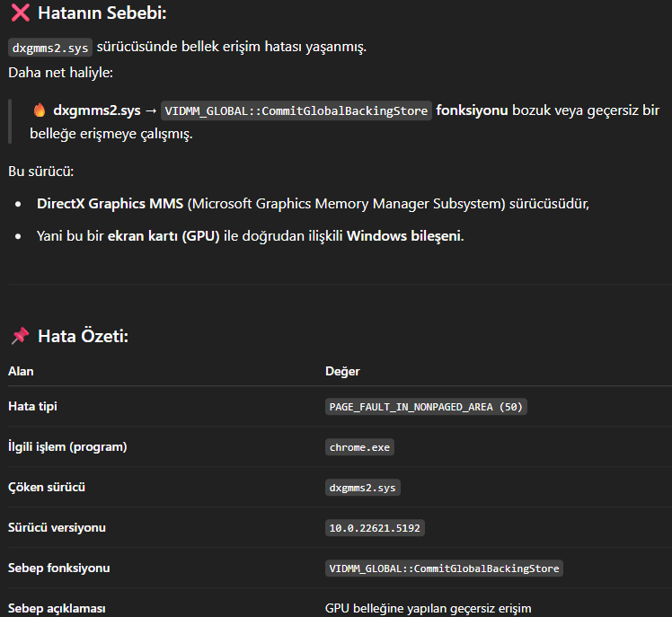This screenshot has width=672, height=617.
Task: Click the İlgili işlem (program) row label
Action: pyautogui.click(x=67, y=447)
